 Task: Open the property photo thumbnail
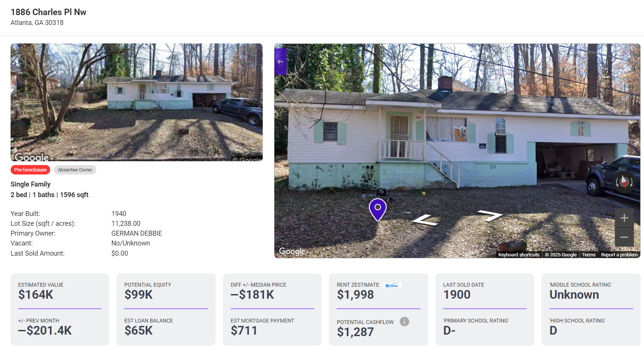point(137,102)
